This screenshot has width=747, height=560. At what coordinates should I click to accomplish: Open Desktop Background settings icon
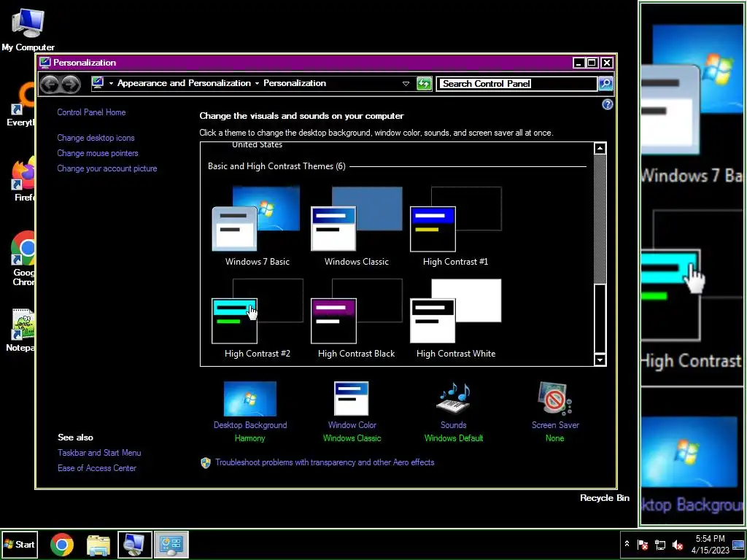[x=250, y=399]
